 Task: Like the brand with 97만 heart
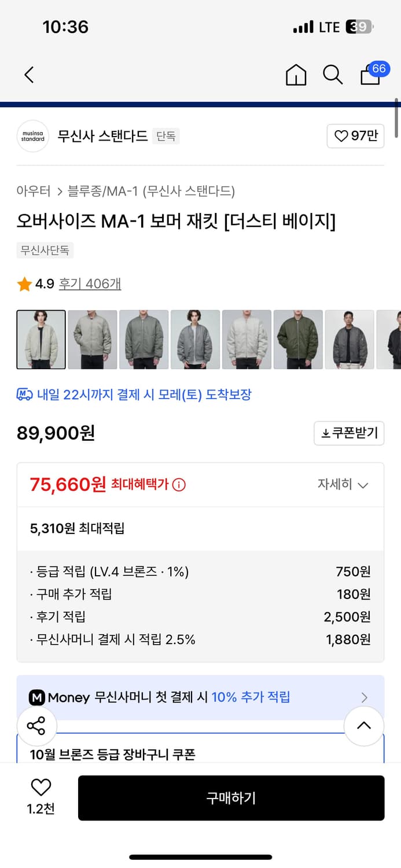click(355, 136)
